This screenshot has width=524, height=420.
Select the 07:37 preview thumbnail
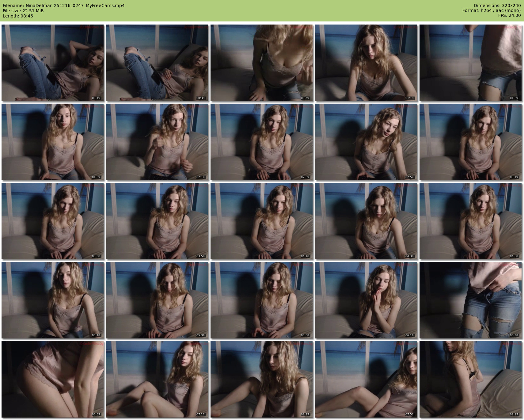click(x=262, y=379)
